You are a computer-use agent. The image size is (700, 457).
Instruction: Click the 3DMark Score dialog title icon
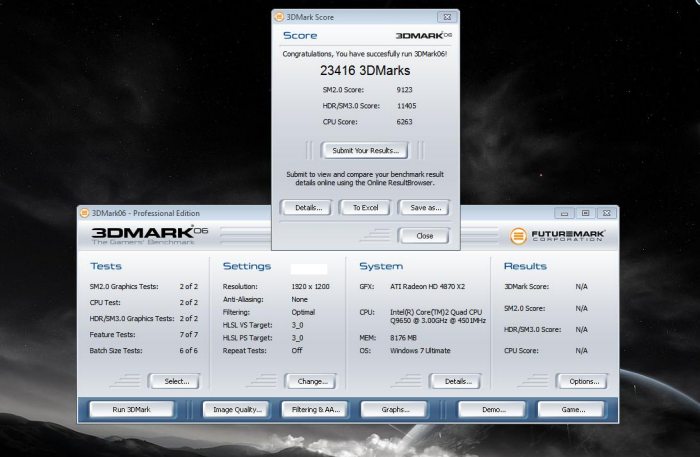279,17
